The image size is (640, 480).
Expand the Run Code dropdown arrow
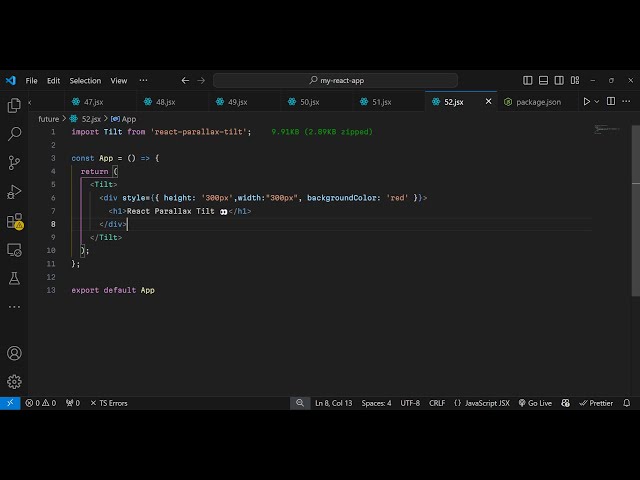pyautogui.click(x=598, y=101)
